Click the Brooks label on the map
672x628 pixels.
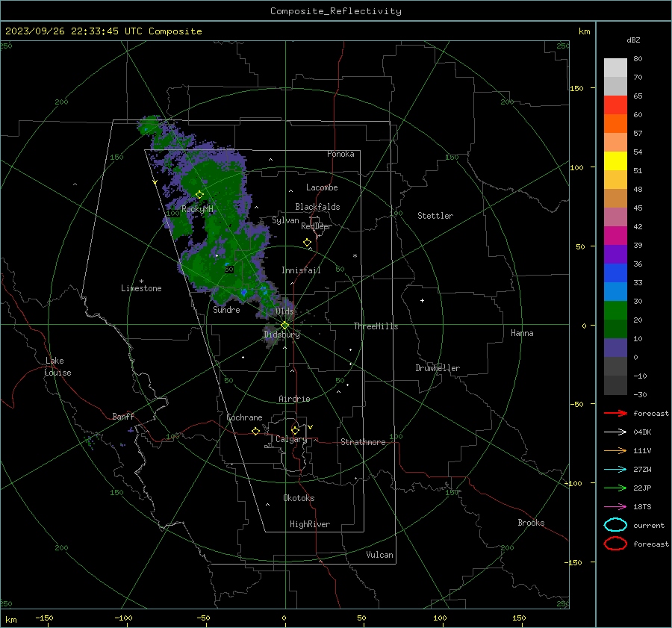531,523
